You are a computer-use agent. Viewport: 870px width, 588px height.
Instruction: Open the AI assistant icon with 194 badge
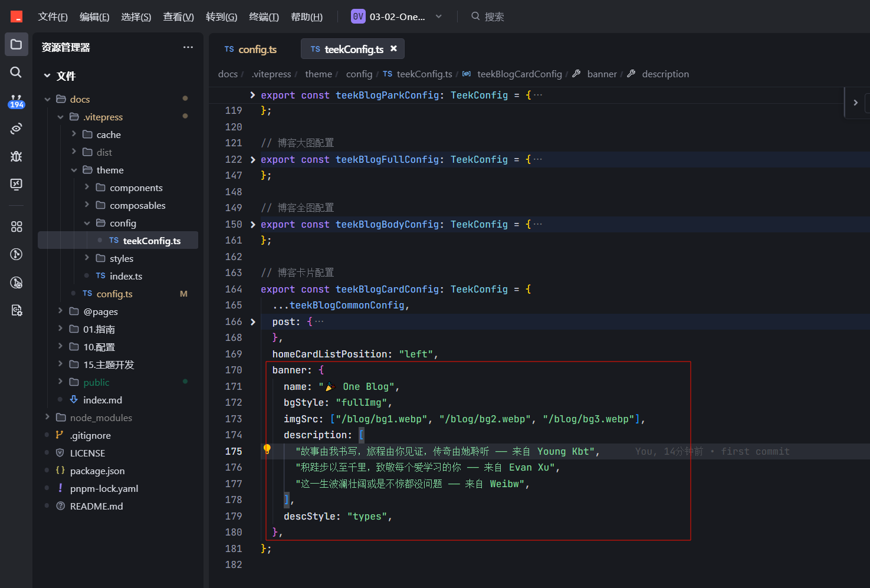coord(17,101)
